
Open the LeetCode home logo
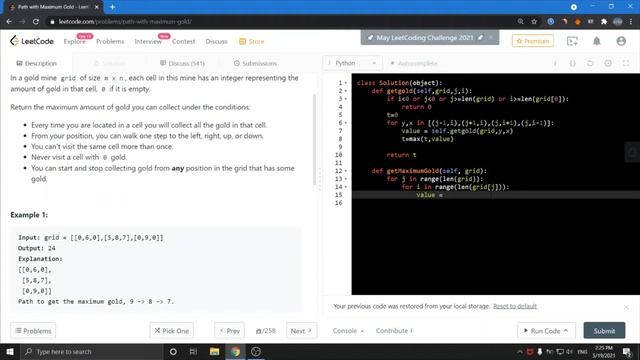(x=32, y=41)
